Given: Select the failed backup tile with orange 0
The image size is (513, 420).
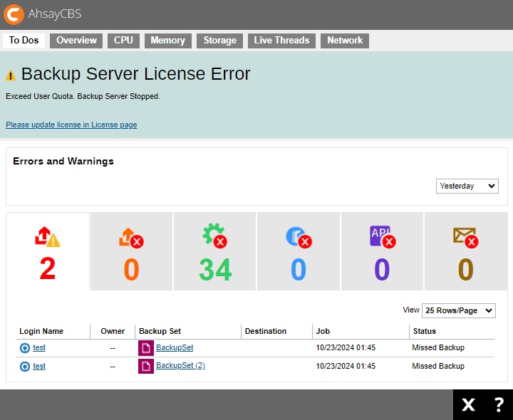Looking at the screenshot, I should coord(131,251).
